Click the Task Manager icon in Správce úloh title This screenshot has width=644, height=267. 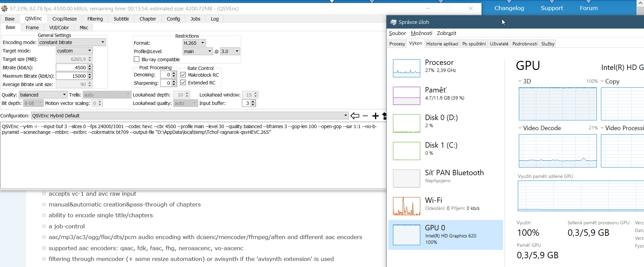[x=393, y=22]
